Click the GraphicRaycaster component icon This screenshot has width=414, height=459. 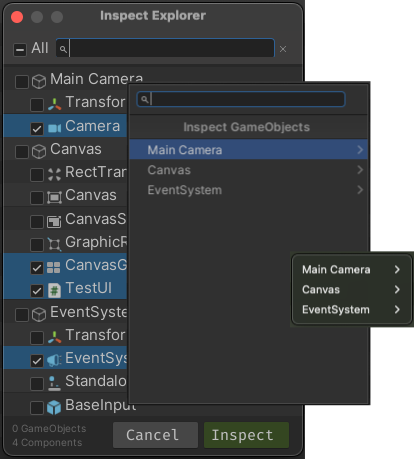(54, 244)
